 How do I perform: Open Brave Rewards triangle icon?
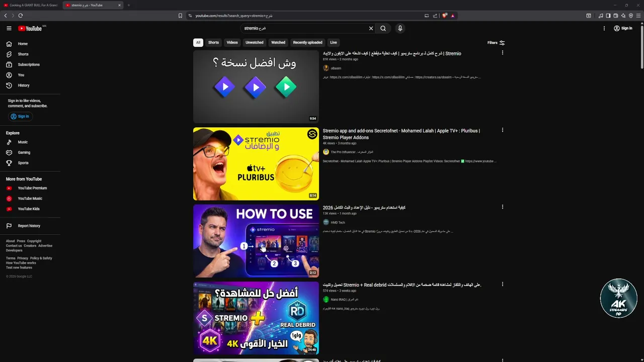tap(453, 16)
